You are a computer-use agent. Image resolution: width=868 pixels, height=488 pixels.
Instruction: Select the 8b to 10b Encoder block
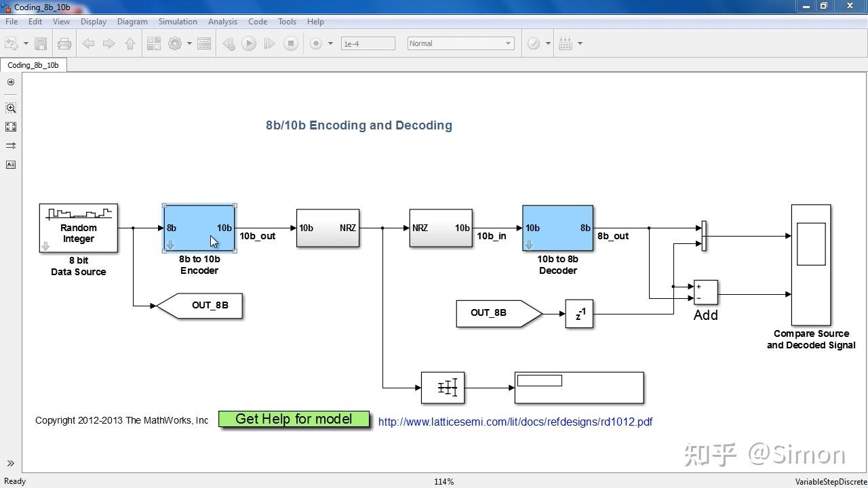click(x=199, y=228)
